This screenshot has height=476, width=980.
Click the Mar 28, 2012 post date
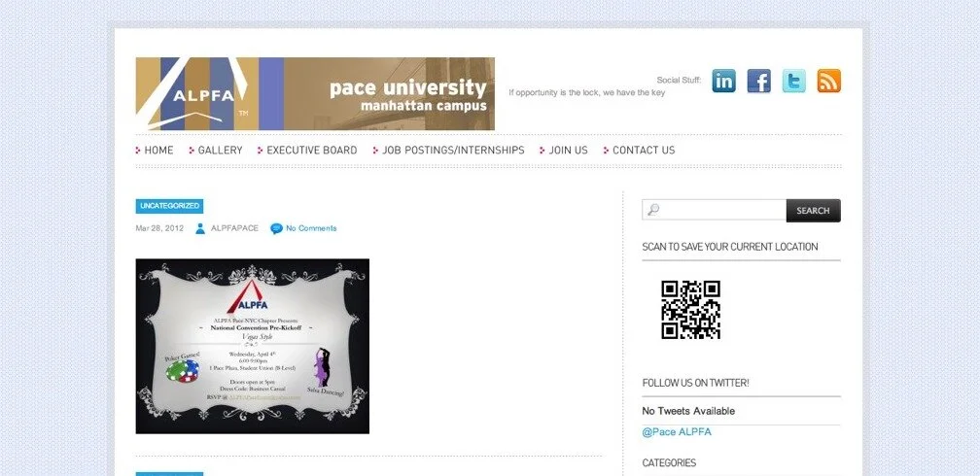coord(159,228)
